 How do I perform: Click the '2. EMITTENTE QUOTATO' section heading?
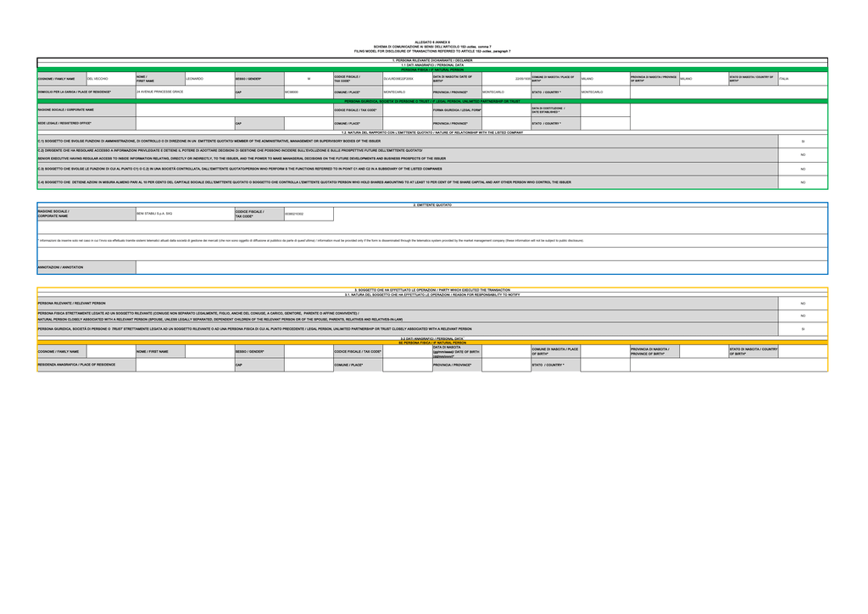point(432,205)
